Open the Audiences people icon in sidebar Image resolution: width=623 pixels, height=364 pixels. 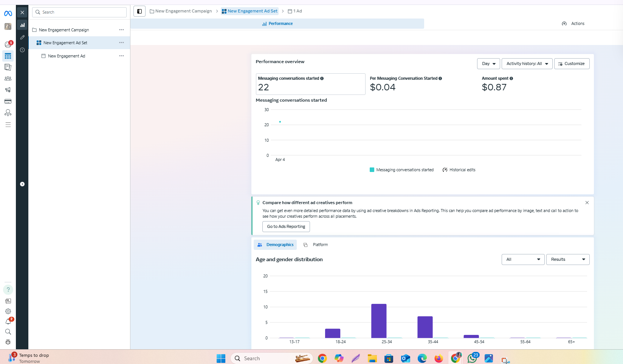tap(8, 79)
